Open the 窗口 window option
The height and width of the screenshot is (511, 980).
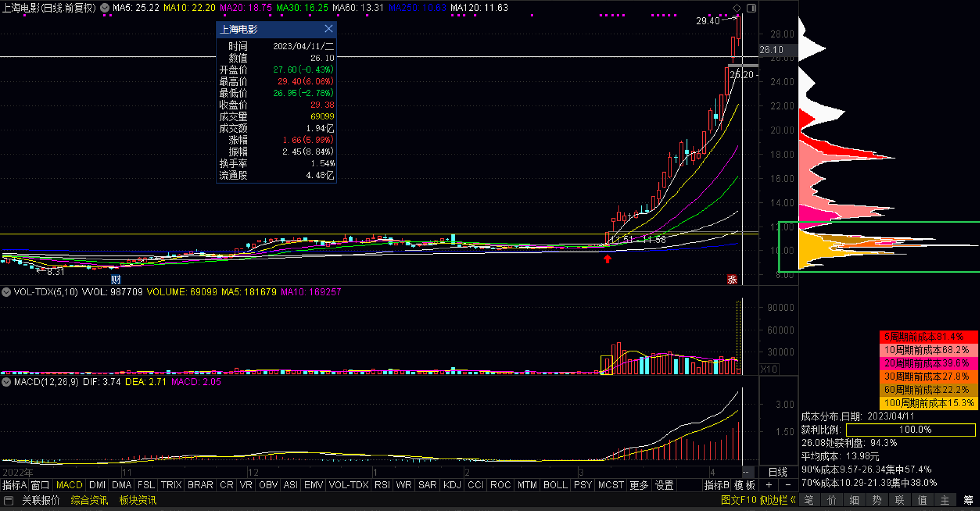point(40,485)
